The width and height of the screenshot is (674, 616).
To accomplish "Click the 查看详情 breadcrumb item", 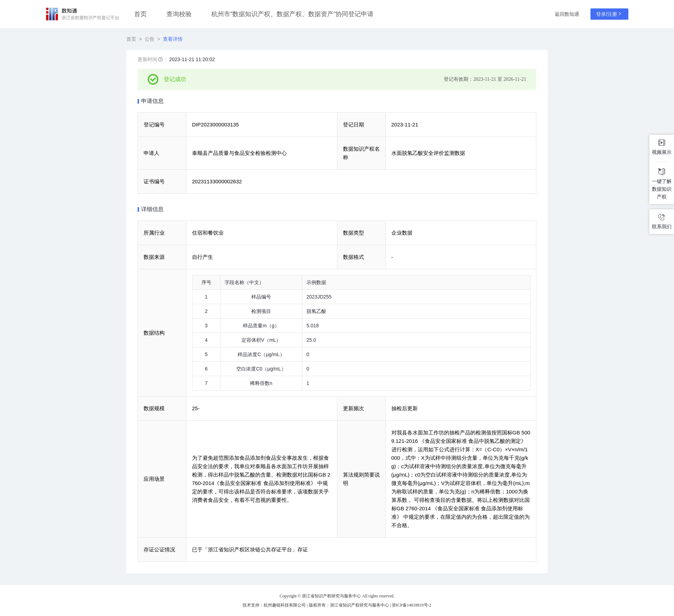I will tap(173, 39).
